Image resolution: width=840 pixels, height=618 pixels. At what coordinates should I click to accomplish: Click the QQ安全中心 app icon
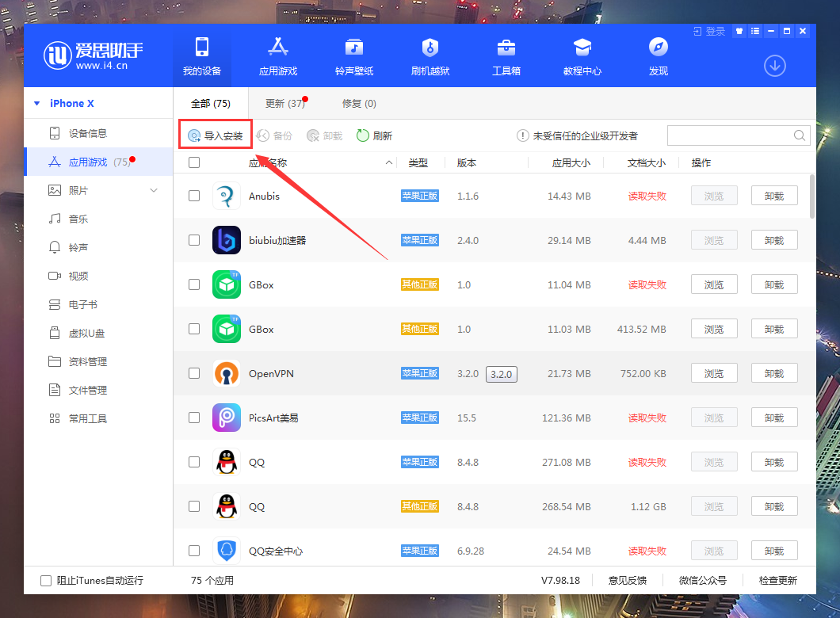227,551
